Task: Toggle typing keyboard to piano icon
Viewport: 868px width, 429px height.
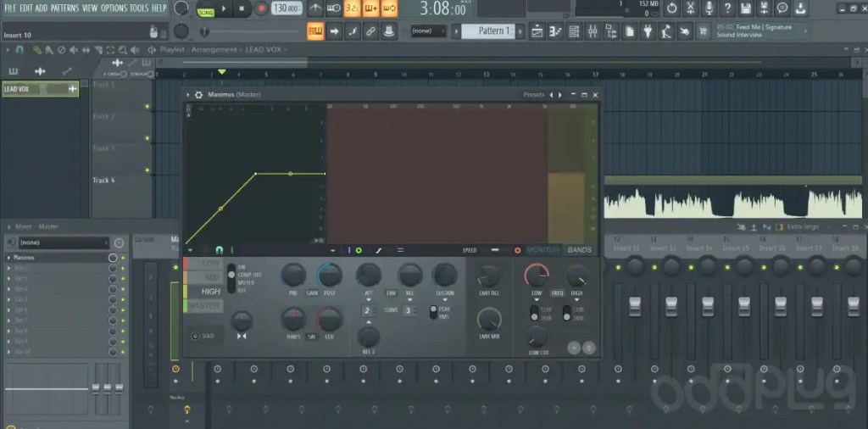Action: click(x=315, y=31)
